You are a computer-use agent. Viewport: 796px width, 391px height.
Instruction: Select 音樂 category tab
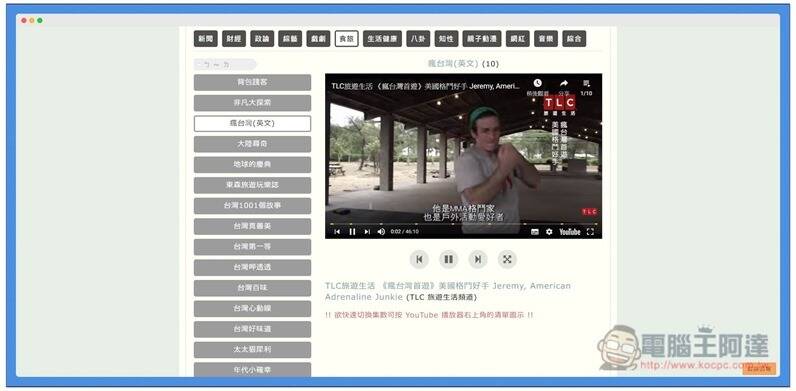(x=546, y=39)
